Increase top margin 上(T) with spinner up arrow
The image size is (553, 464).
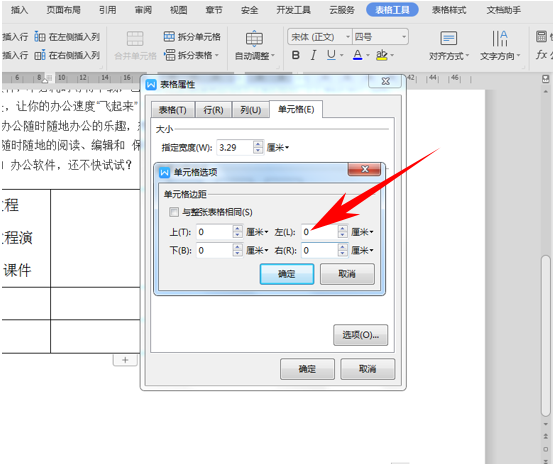[238, 228]
